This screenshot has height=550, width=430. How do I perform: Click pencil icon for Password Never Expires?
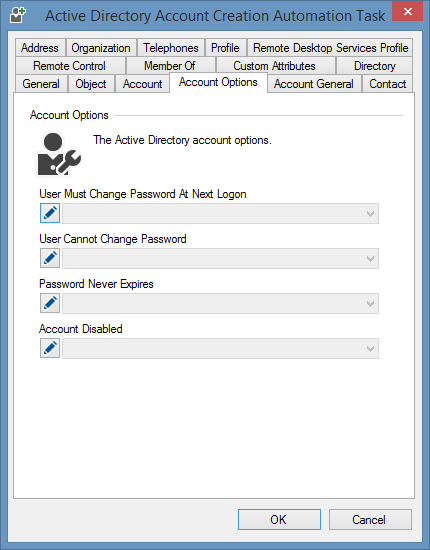tap(50, 303)
